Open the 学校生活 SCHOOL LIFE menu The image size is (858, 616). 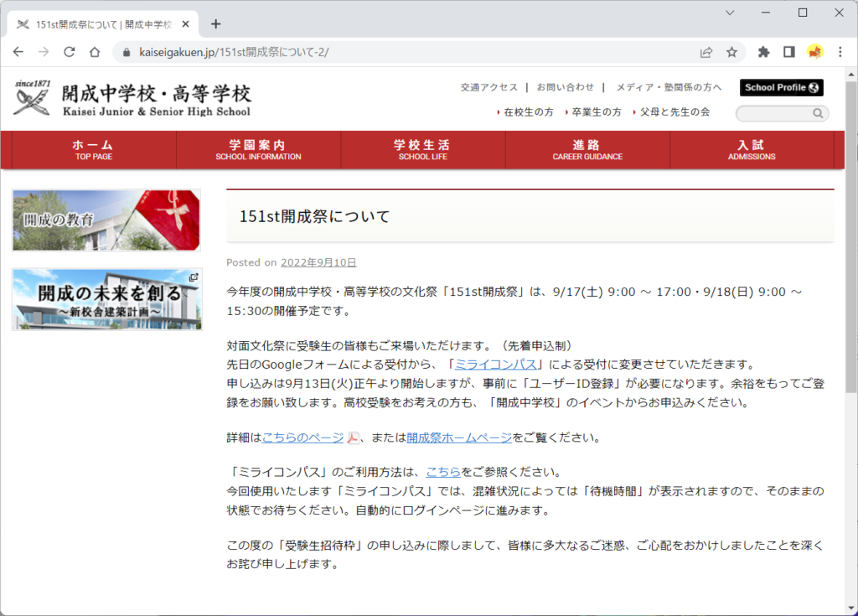click(423, 150)
